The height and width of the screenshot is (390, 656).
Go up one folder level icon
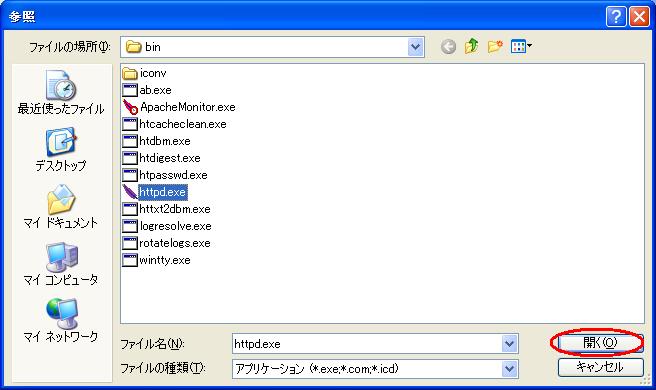(x=472, y=46)
